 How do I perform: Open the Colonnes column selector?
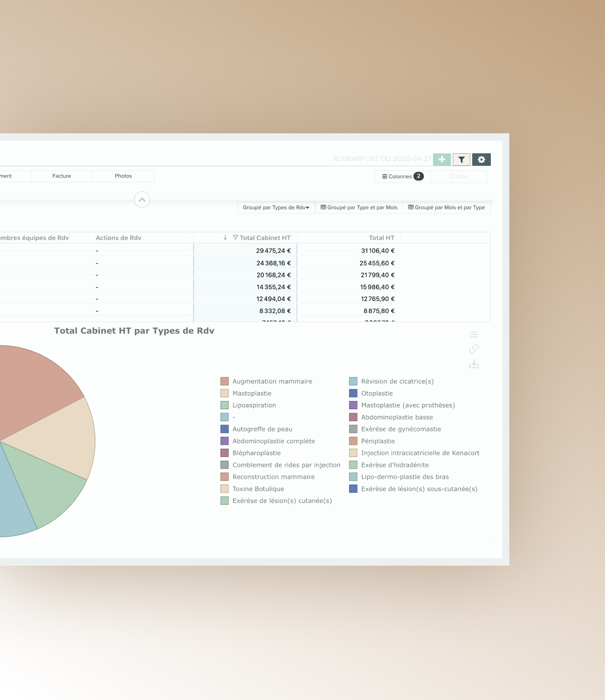(x=402, y=177)
